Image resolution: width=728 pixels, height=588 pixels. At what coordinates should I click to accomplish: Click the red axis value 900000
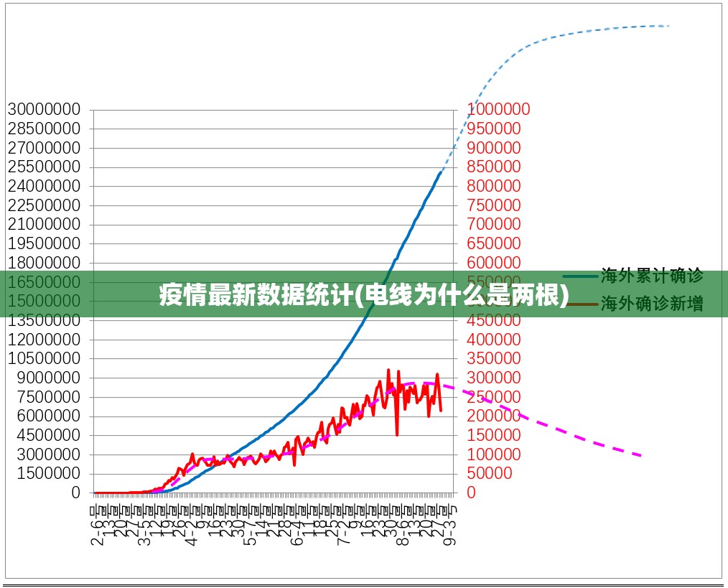(x=493, y=148)
